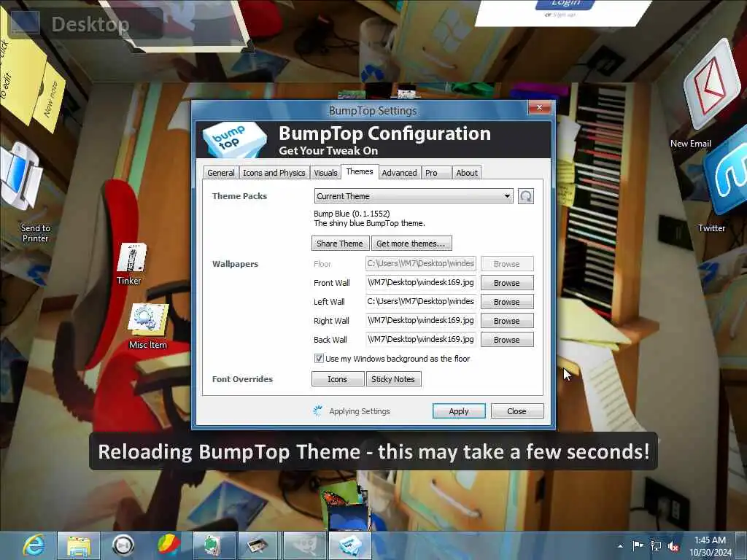The image size is (747, 560).
Task: Click the muted volume tray icon
Action: coord(673,546)
